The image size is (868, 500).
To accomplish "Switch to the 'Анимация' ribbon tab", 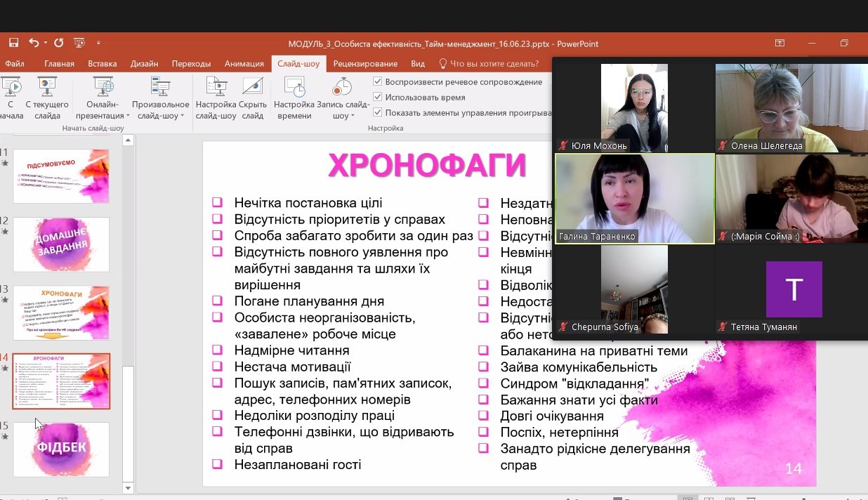I will point(244,64).
